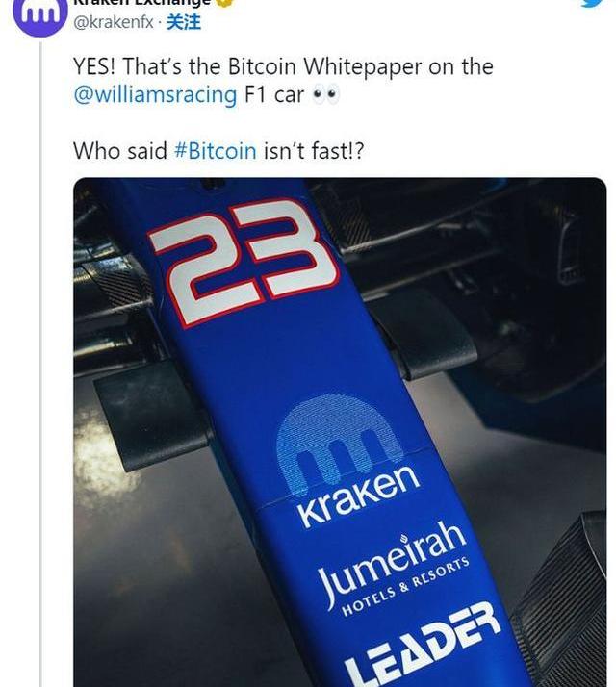Open the Kraken purple profile avatar
The image size is (616, 687).
(40, 15)
